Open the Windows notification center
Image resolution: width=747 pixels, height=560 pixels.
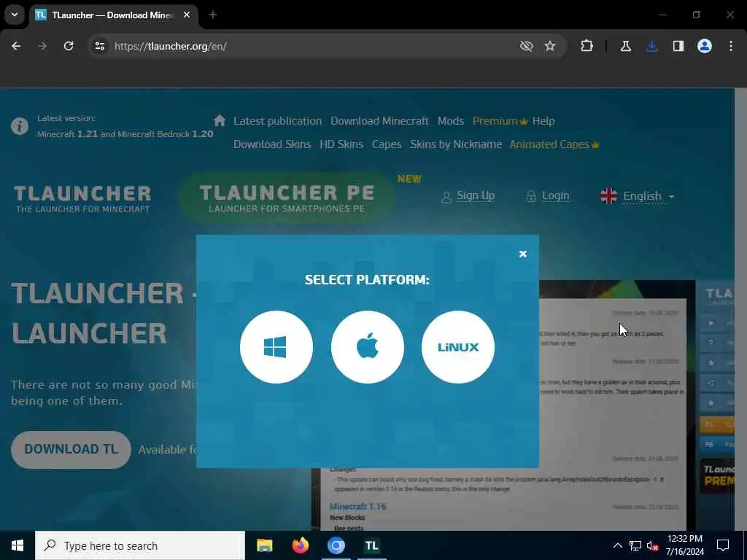click(723, 545)
